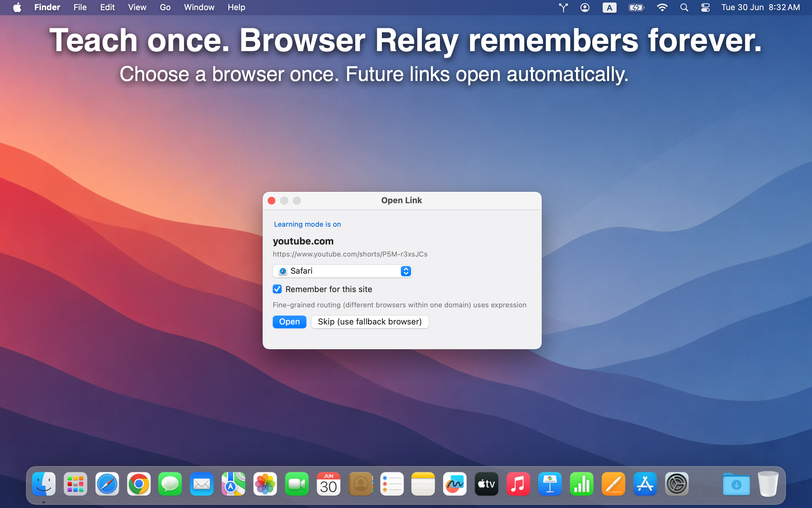Open Control Center in menu bar
This screenshot has height=508, width=812.
coord(705,7)
